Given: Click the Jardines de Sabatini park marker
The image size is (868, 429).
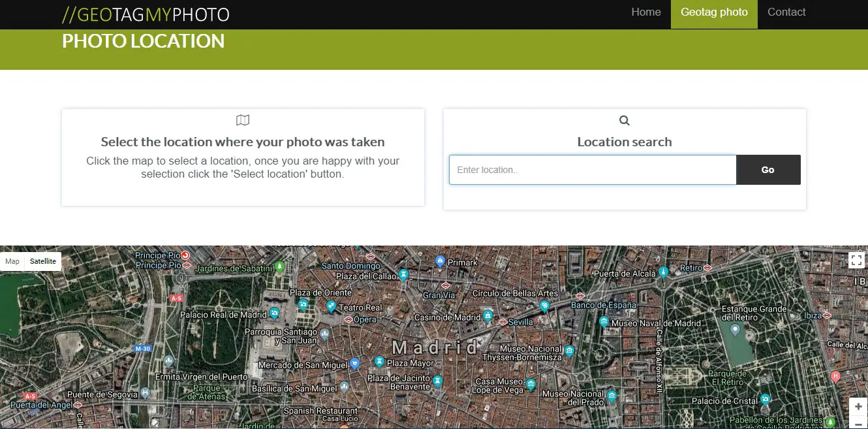Looking at the screenshot, I should [x=280, y=266].
